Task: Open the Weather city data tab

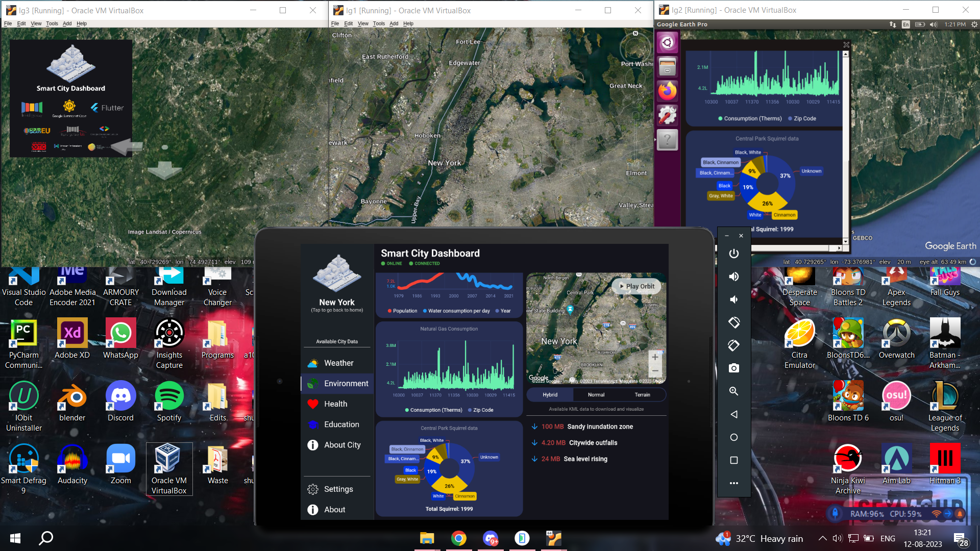Action: click(x=338, y=363)
